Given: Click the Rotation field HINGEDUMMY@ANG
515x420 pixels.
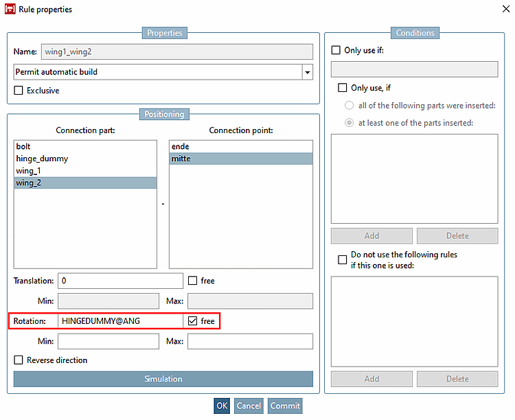Looking at the screenshot, I should click(x=120, y=321).
